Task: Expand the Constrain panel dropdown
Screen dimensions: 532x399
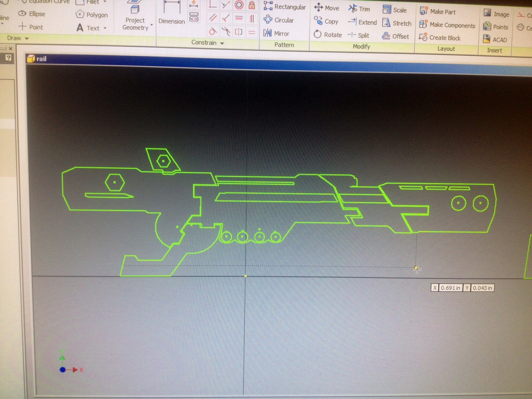Action: (222, 43)
